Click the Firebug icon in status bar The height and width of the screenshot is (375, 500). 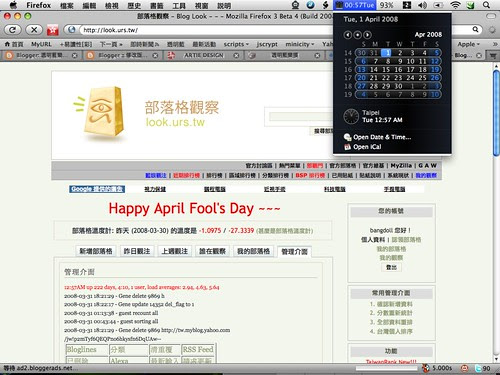426,368
